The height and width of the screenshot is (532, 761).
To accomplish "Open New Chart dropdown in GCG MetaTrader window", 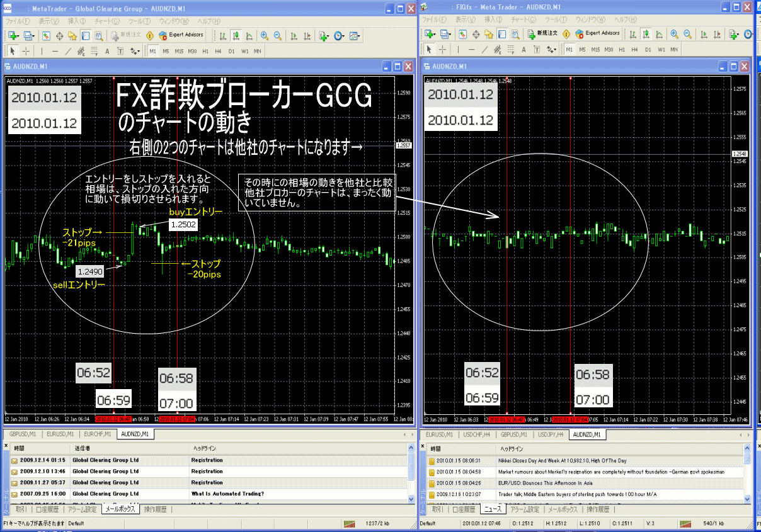I will (x=13, y=36).
